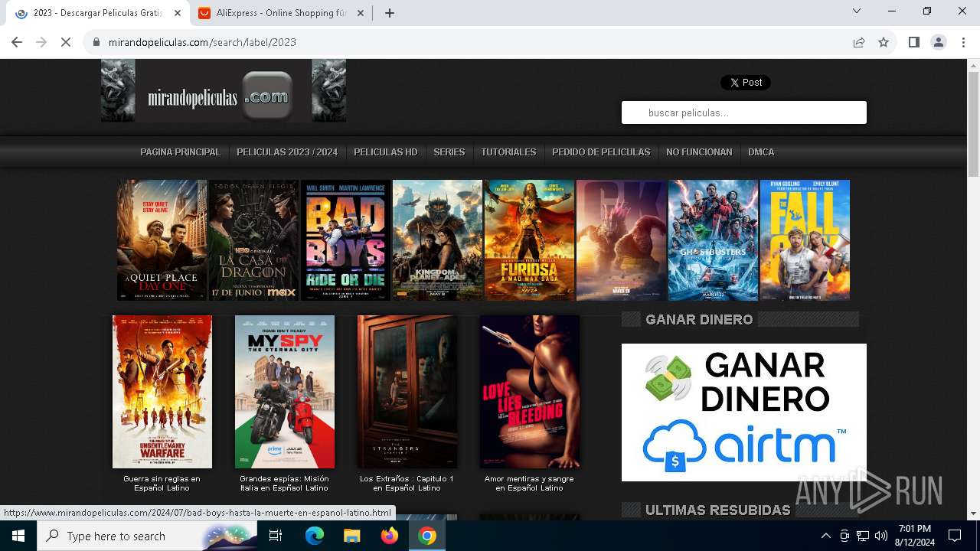Open the TUTORIALES menu item
980x551 pixels.
pyautogui.click(x=508, y=152)
